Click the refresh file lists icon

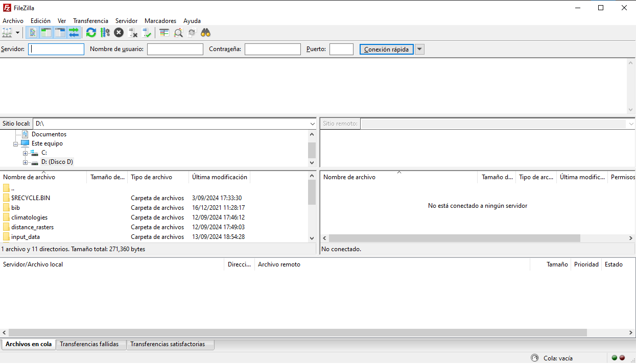[x=91, y=33]
